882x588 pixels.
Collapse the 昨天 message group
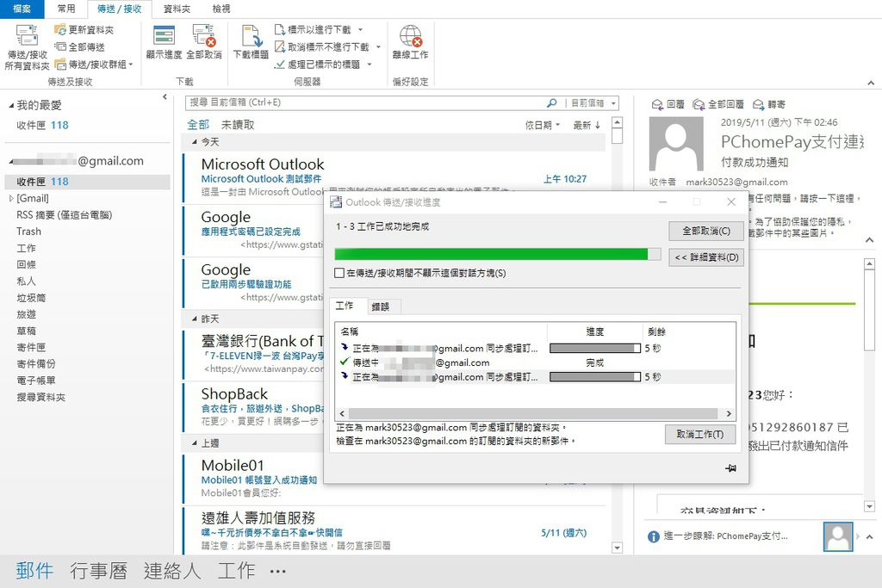tap(195, 319)
